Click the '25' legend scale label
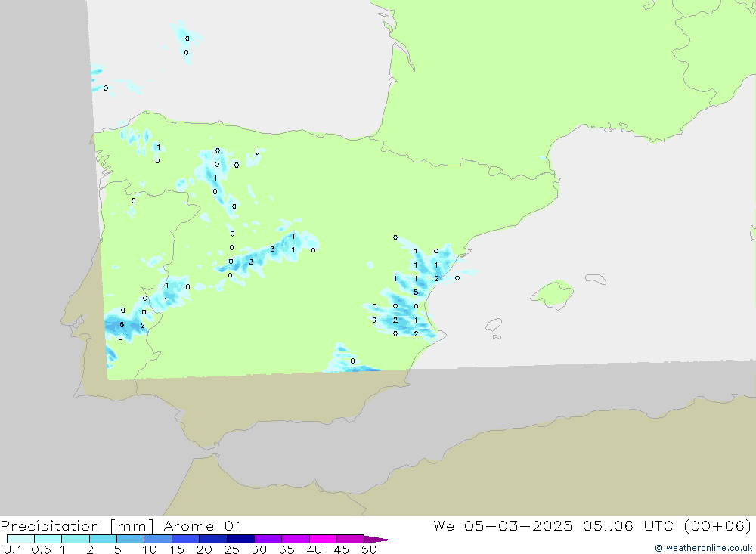 pyautogui.click(x=232, y=549)
